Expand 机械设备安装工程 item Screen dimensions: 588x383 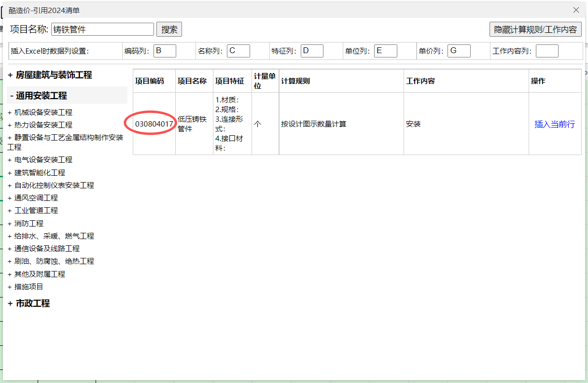[x=40, y=112]
